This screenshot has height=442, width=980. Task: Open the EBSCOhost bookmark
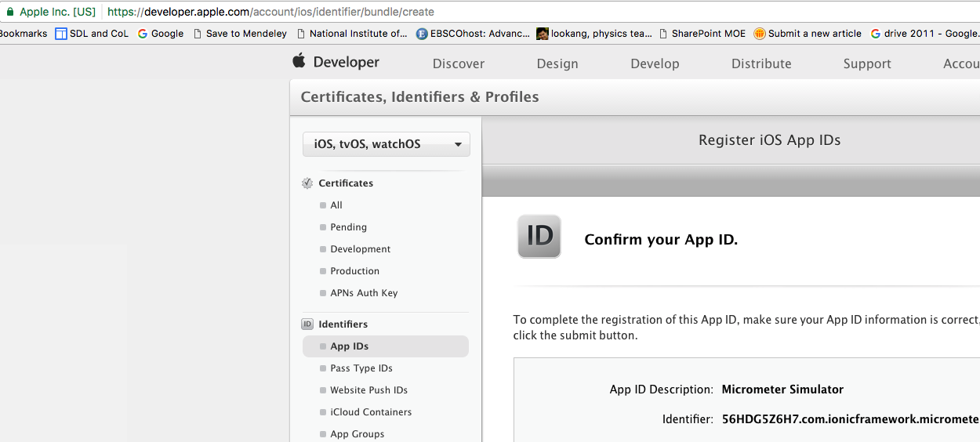pos(473,34)
